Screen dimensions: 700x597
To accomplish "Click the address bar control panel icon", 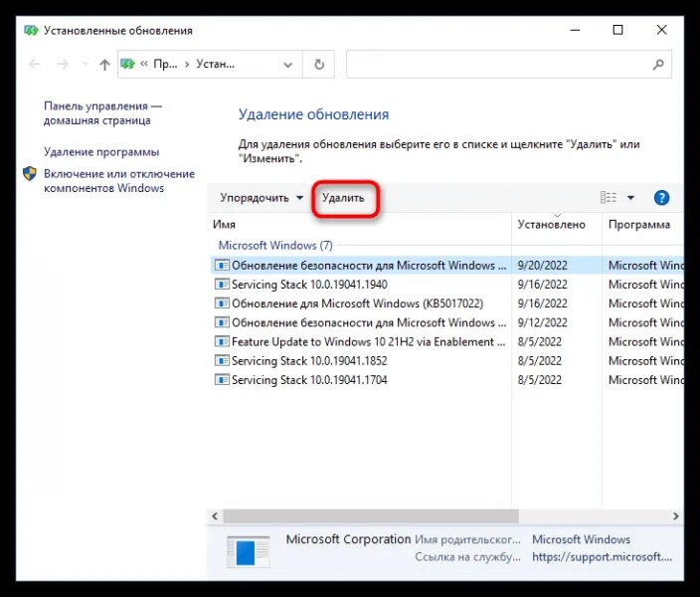I will pyautogui.click(x=127, y=64).
